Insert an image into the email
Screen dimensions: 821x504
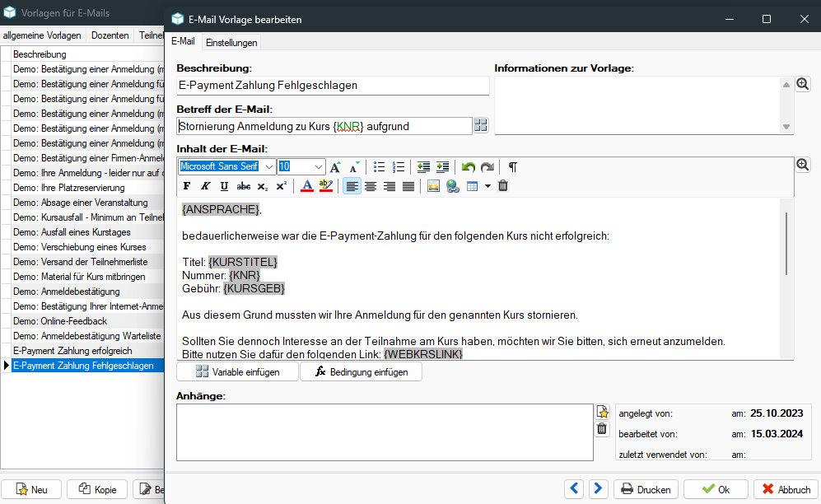pyautogui.click(x=433, y=186)
